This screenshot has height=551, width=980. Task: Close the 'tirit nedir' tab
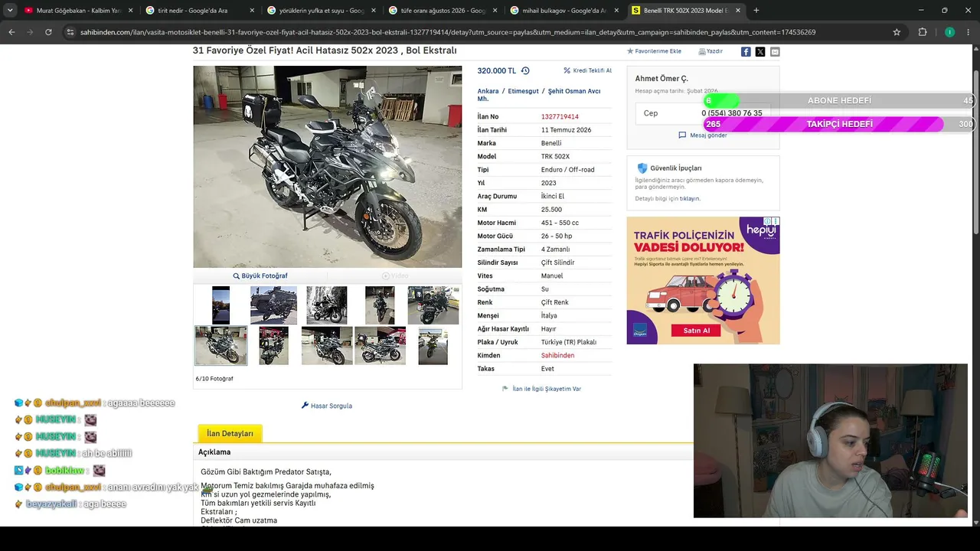pos(252,11)
